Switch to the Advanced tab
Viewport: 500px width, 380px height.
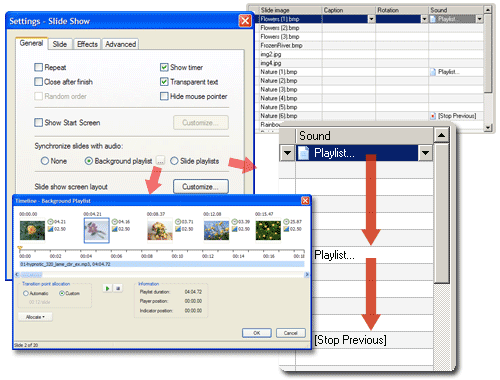click(120, 44)
